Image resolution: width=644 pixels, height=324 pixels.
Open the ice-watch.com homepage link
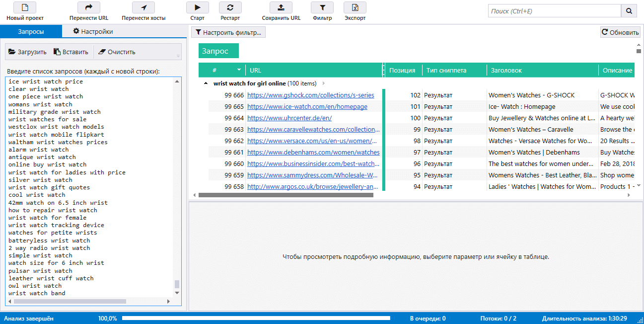click(307, 106)
